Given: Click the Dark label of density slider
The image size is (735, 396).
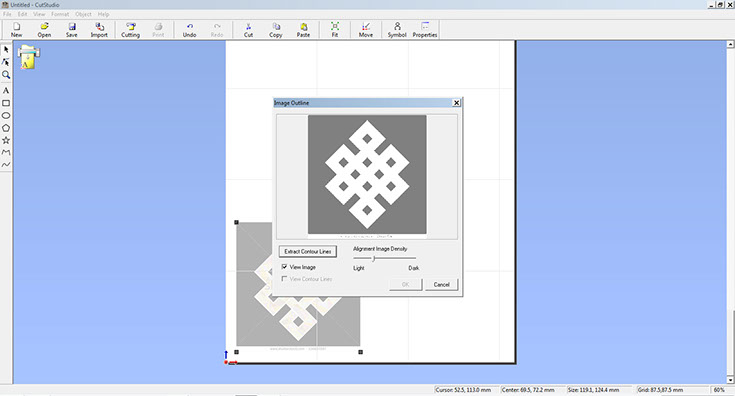Looking at the screenshot, I should click(x=413, y=268).
